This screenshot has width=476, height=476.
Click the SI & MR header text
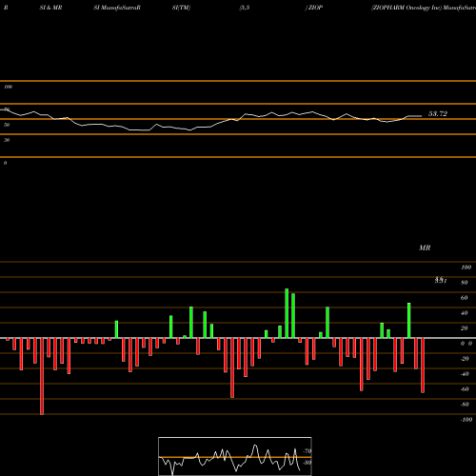point(50,8)
